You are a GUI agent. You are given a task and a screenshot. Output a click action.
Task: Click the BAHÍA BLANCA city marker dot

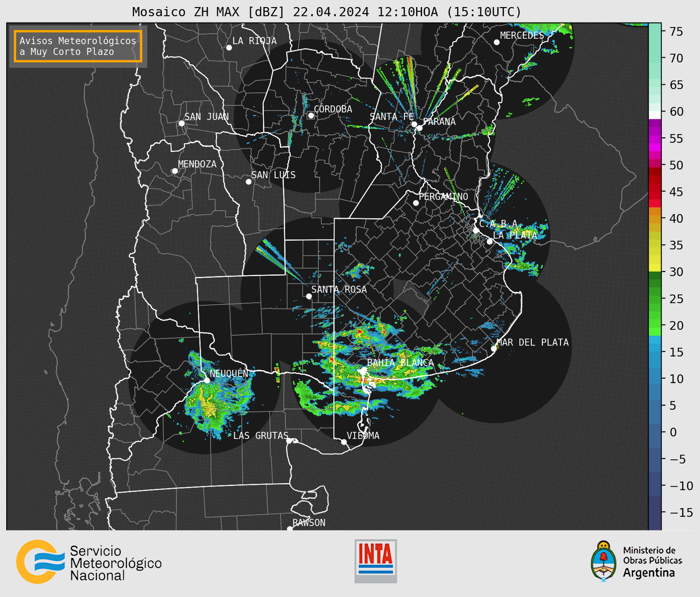click(x=364, y=369)
